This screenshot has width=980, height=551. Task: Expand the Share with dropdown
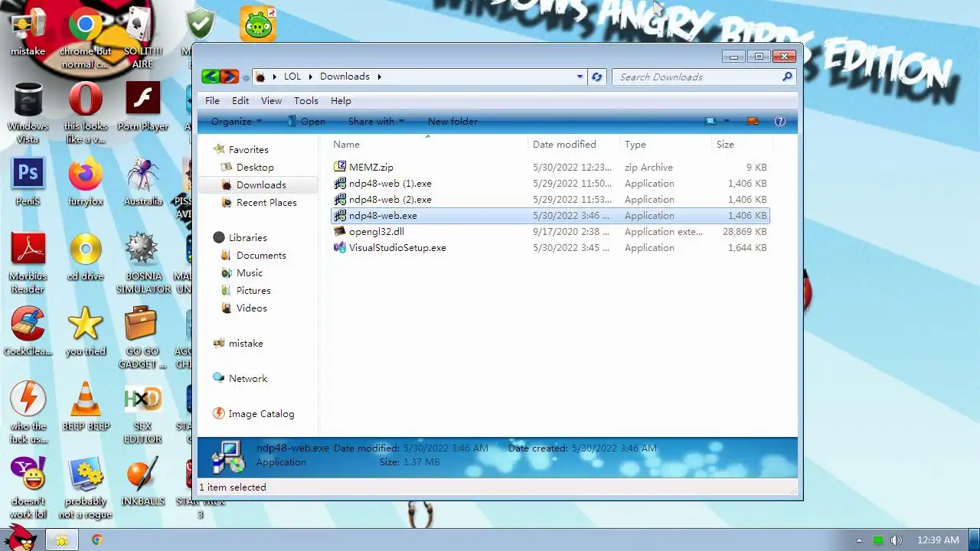[376, 121]
